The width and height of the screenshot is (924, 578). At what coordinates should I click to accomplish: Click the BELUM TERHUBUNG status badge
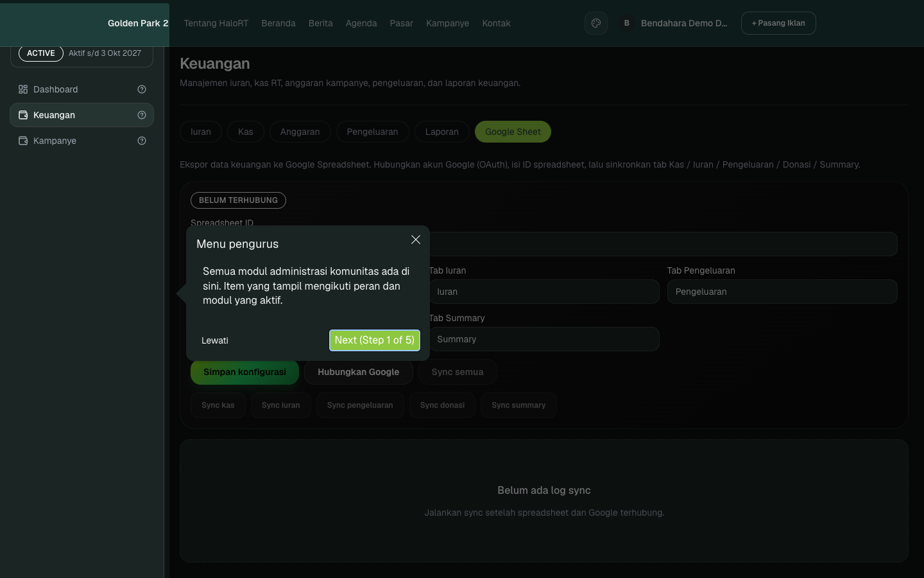[238, 200]
